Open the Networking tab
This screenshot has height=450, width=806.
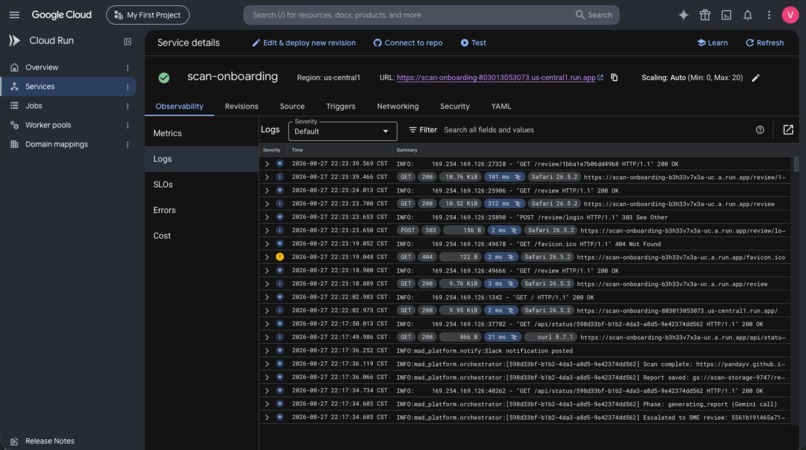[397, 106]
